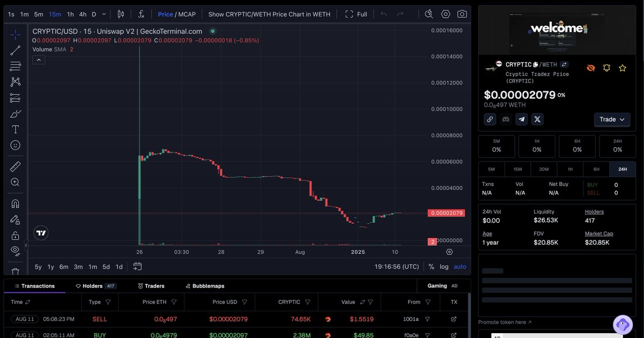Collapse the left drawing toolbar arrow
The width and height of the screenshot is (644, 338).
(26, 245)
